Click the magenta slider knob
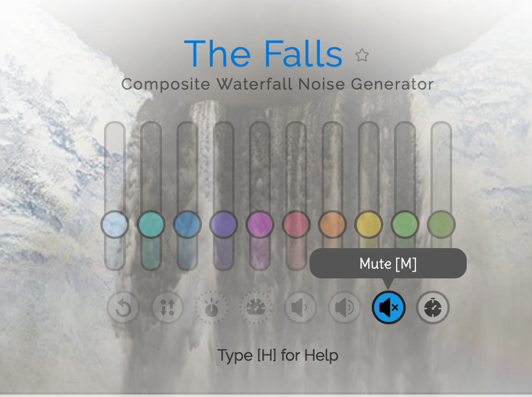 click(260, 225)
